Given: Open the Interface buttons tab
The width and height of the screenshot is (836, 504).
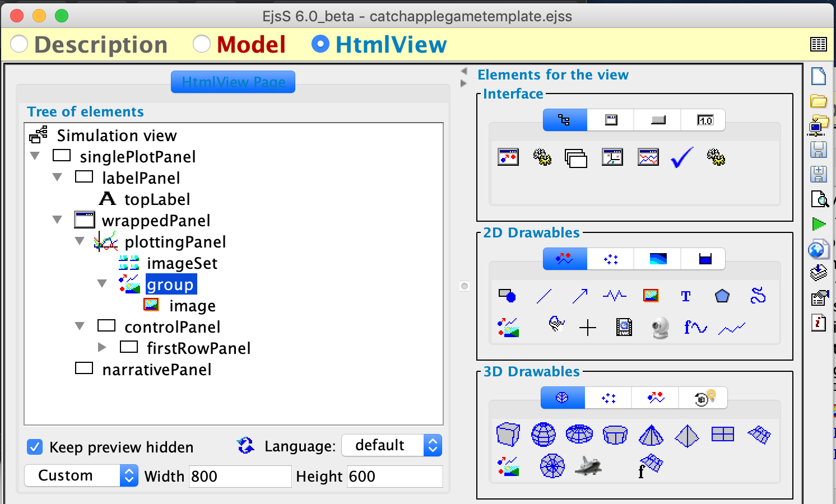Looking at the screenshot, I should 658,120.
